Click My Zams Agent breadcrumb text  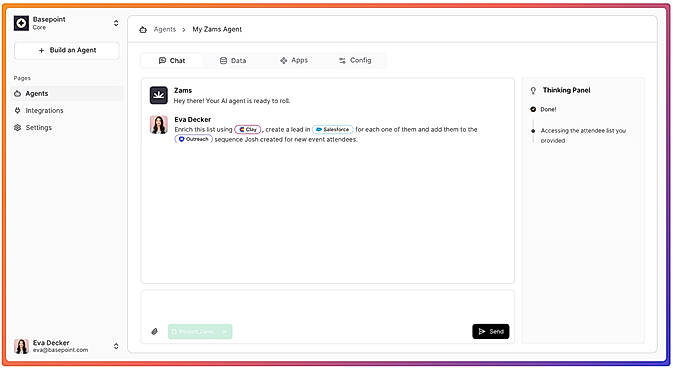point(217,29)
